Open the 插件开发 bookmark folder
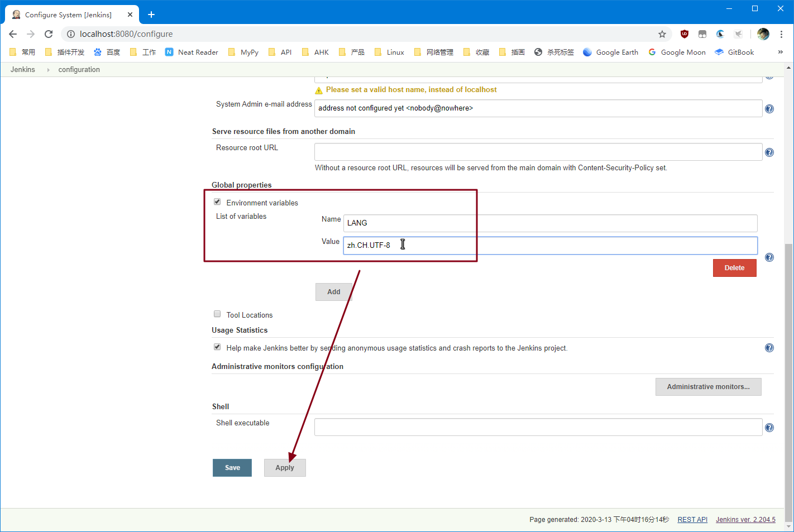The height and width of the screenshot is (532, 794). point(65,52)
